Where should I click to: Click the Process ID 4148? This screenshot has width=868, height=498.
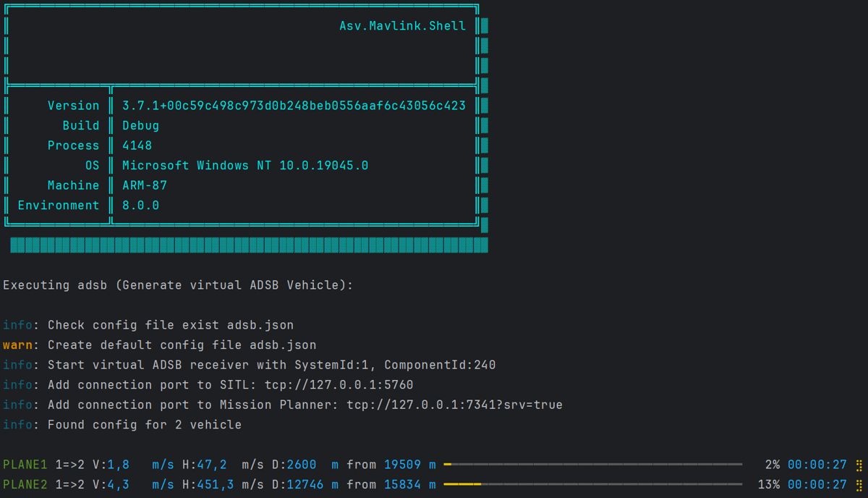tap(137, 145)
